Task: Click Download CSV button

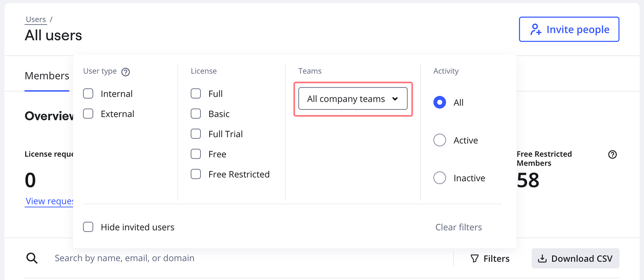Action: [x=575, y=259]
